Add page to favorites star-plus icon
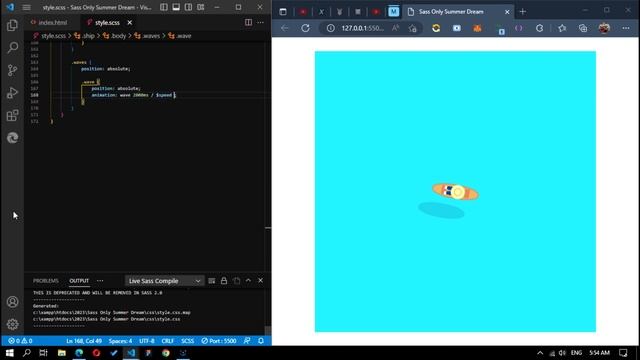 tap(413, 28)
